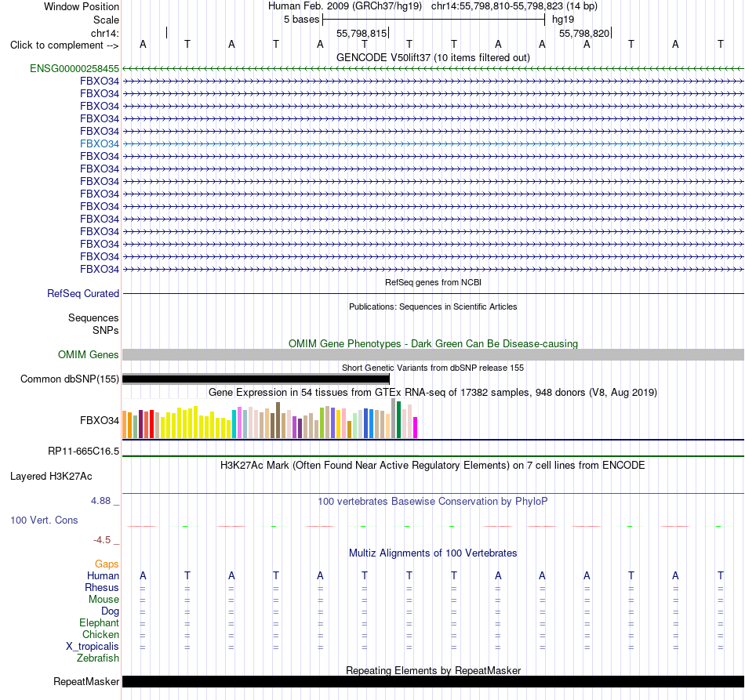The image size is (745, 700).
Task: Select the Human species row label
Action: tap(103, 575)
